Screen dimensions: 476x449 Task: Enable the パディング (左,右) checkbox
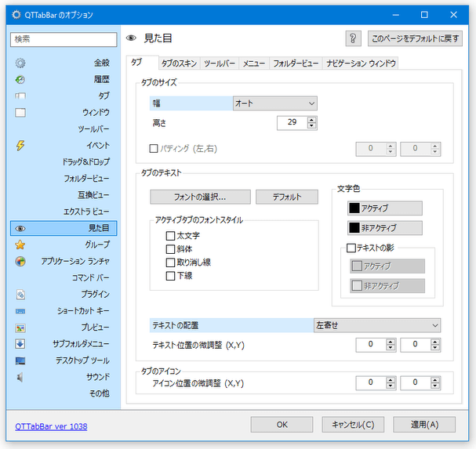[x=154, y=149]
